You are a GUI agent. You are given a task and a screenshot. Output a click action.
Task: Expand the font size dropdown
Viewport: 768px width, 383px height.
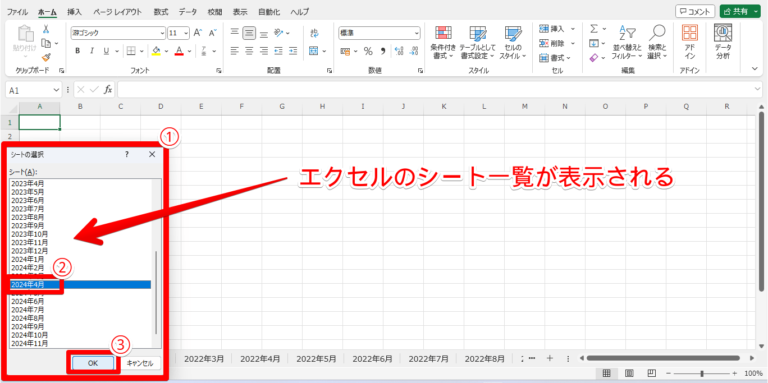pyautogui.click(x=186, y=33)
